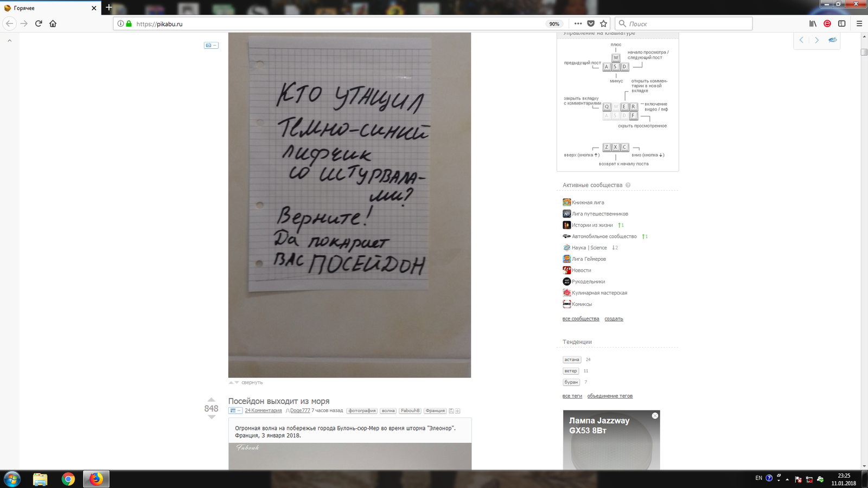The image size is (868, 488).
Task: Downvote the post with 848 rating
Action: pos(211,417)
